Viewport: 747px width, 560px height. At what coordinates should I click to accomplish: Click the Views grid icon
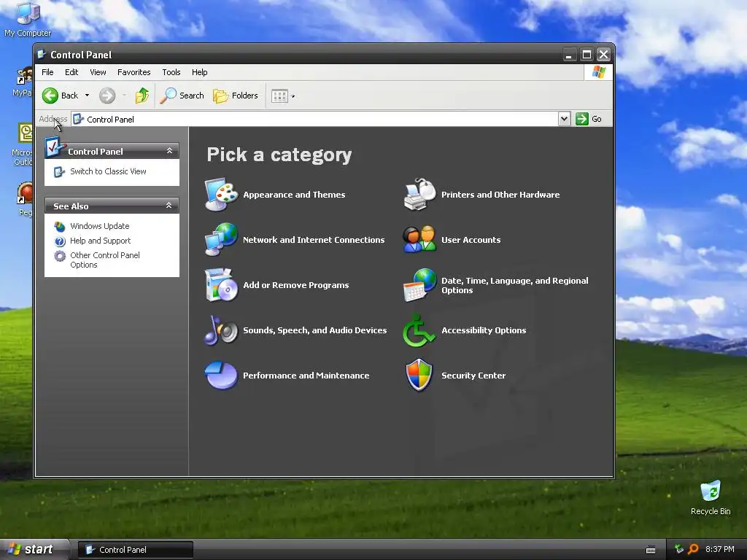(279, 96)
